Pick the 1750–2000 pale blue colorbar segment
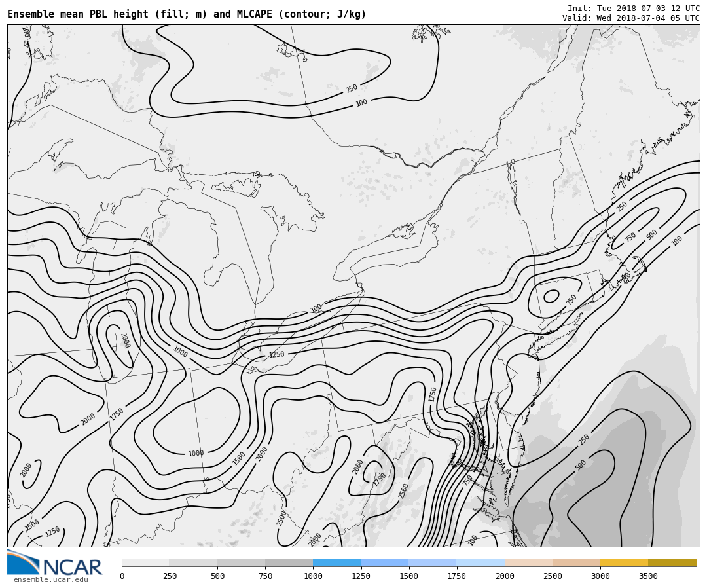This screenshot has height=588, width=707. pos(480,562)
